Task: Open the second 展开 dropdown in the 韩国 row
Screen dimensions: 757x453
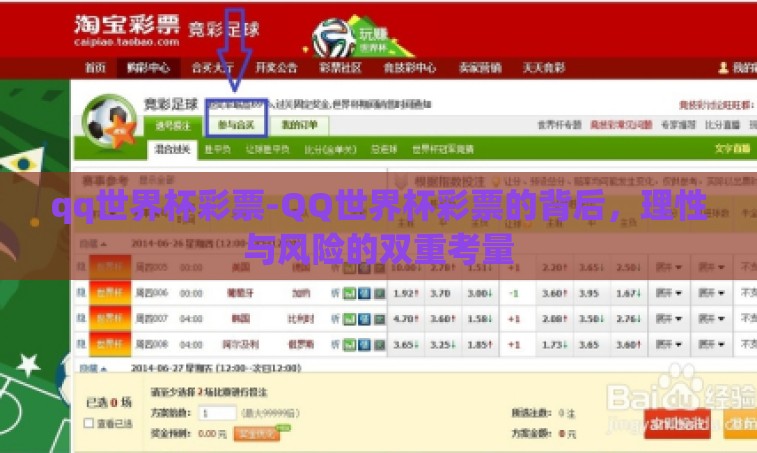Action: pos(711,319)
